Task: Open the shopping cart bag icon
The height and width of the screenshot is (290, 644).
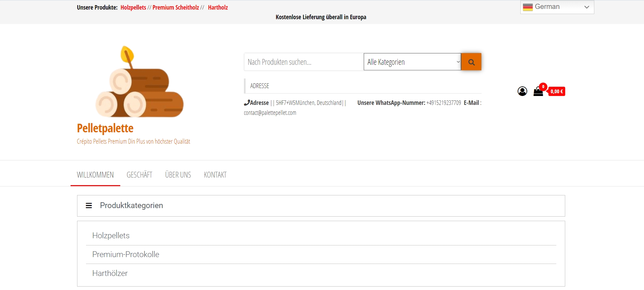Action: [x=538, y=92]
